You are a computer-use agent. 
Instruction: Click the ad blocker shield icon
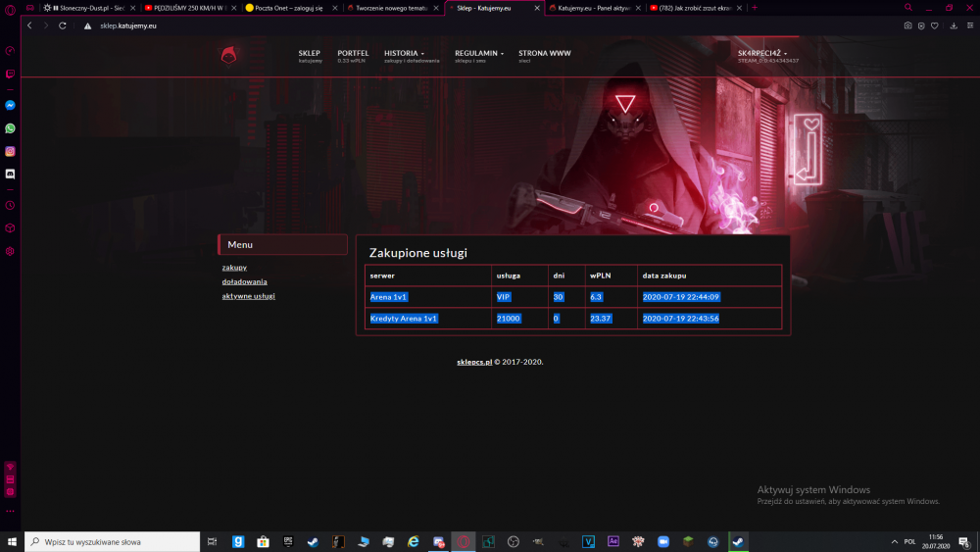pyautogui.click(x=921, y=25)
